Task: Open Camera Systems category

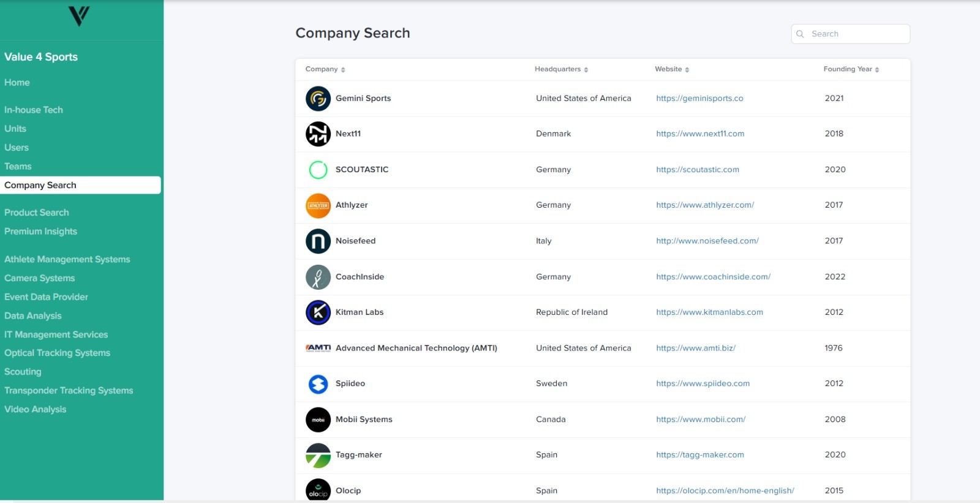Action: [x=40, y=278]
